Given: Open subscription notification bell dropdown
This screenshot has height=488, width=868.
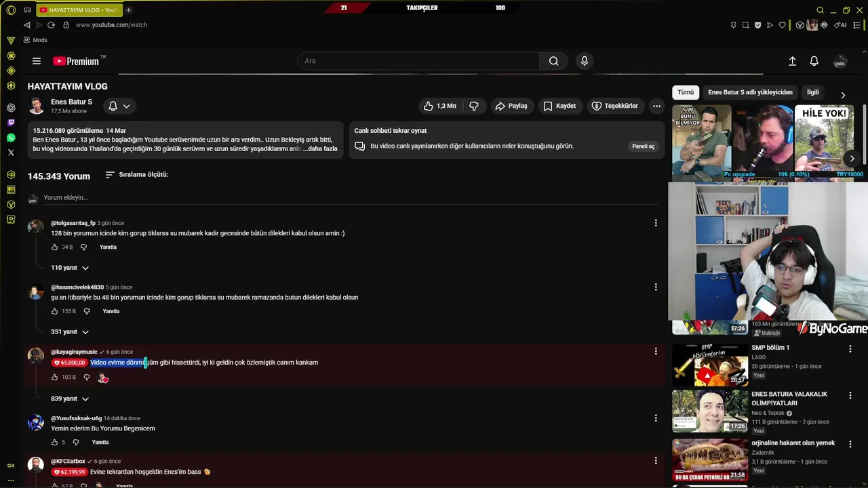Looking at the screenshot, I should tap(119, 106).
